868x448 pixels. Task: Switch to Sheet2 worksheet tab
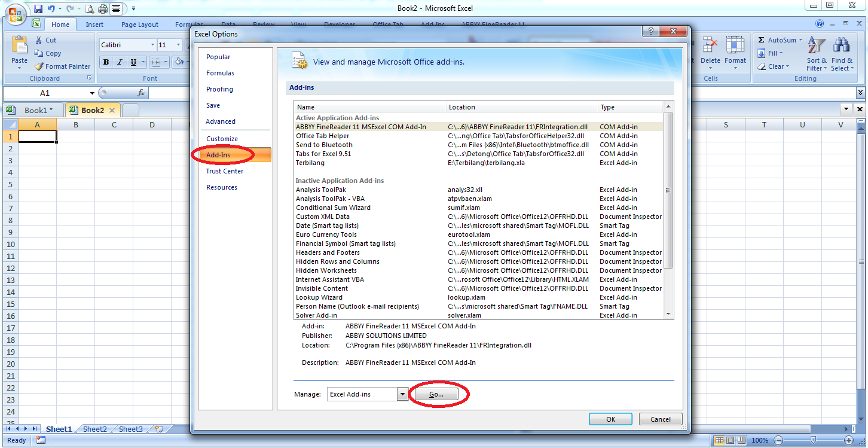point(94,429)
